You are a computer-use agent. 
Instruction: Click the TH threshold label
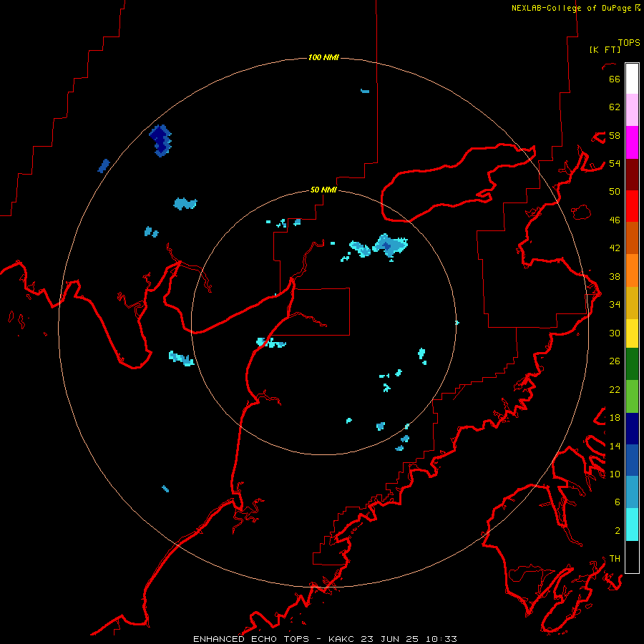[x=615, y=559]
